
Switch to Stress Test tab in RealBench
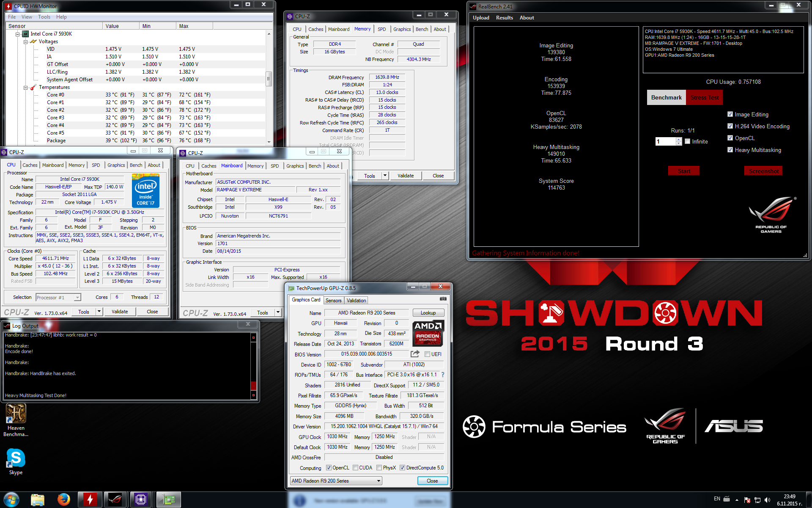(x=704, y=97)
